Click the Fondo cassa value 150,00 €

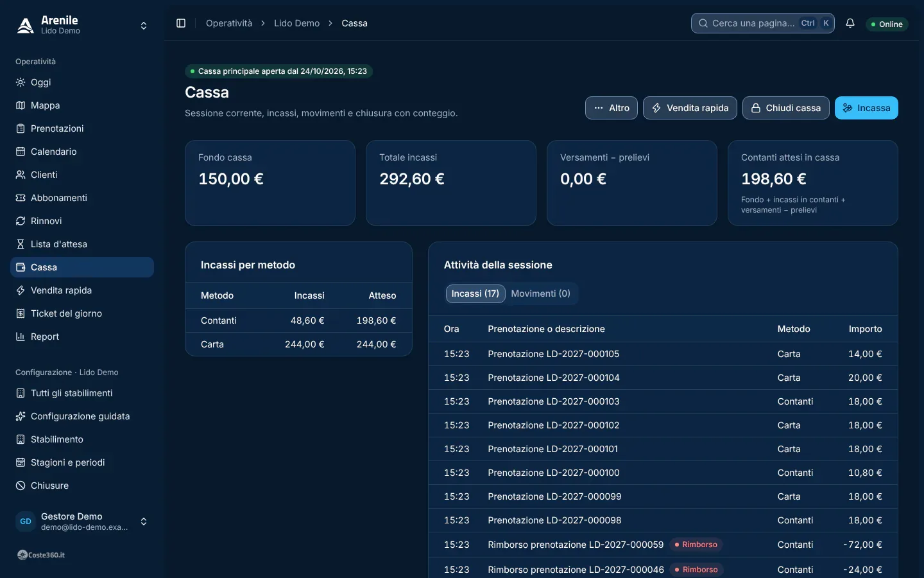coord(231,179)
